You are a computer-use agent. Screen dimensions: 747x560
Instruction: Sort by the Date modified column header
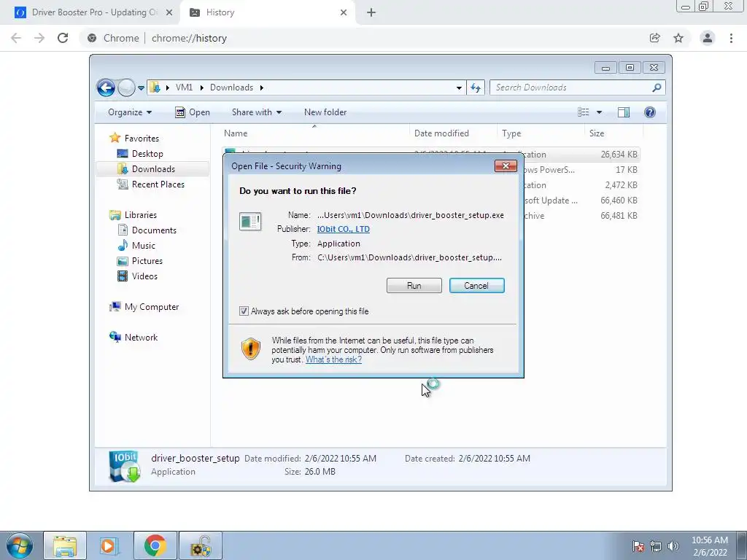pos(453,133)
